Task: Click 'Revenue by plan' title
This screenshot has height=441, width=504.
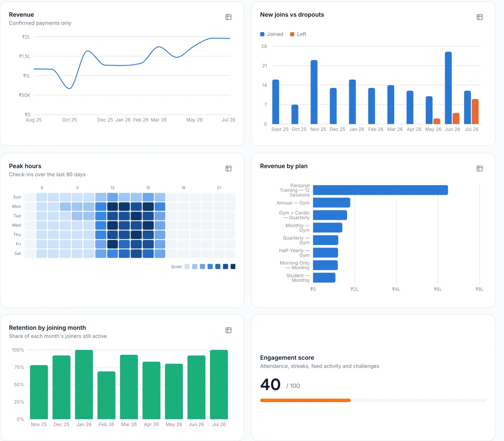Action: click(284, 166)
